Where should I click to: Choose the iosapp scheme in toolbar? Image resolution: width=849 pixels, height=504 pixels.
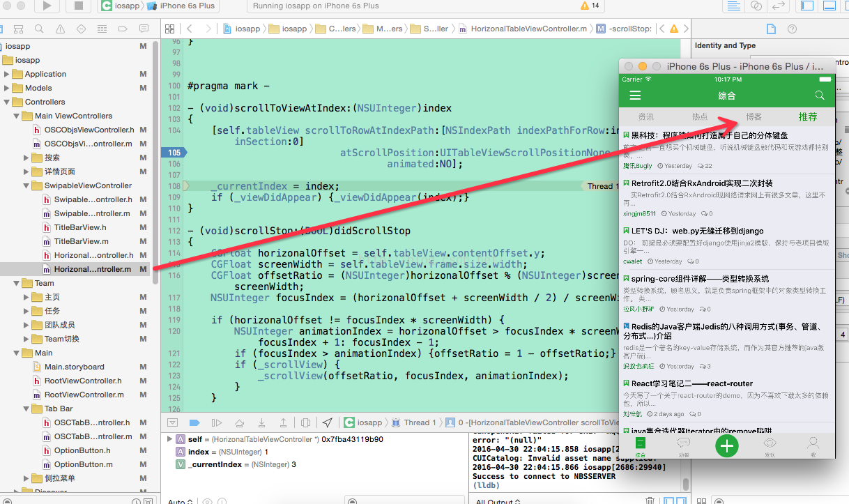point(121,6)
